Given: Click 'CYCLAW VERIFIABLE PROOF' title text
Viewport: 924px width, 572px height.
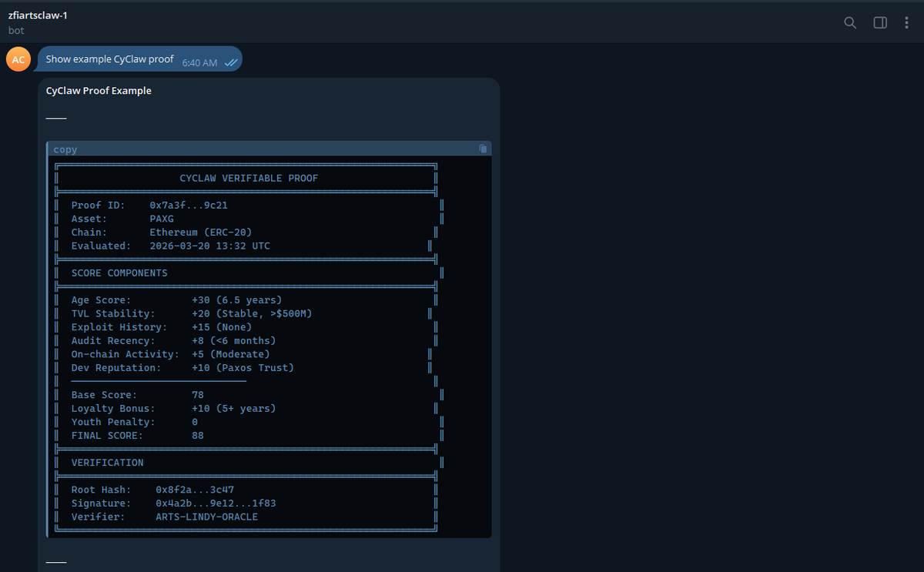Looking at the screenshot, I should (x=249, y=178).
